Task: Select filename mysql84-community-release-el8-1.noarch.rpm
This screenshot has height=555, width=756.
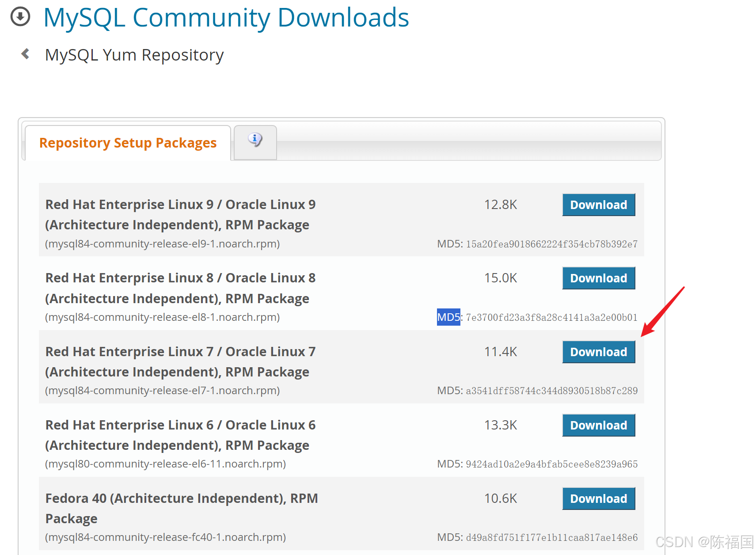Action: [162, 317]
